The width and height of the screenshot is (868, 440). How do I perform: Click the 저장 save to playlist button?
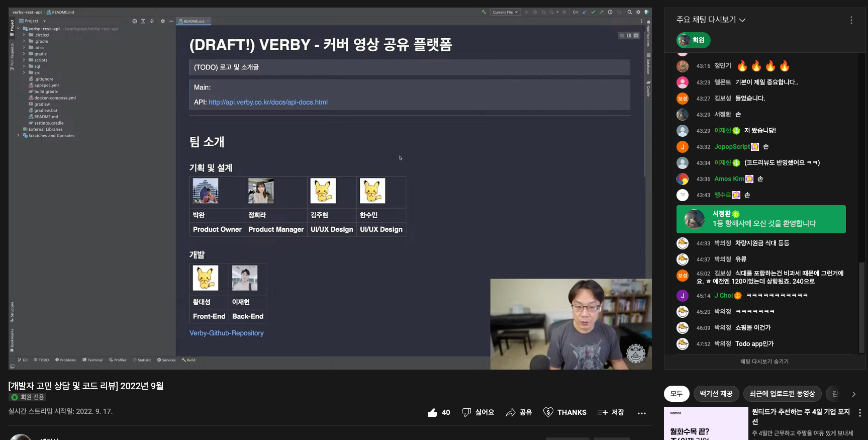611,412
